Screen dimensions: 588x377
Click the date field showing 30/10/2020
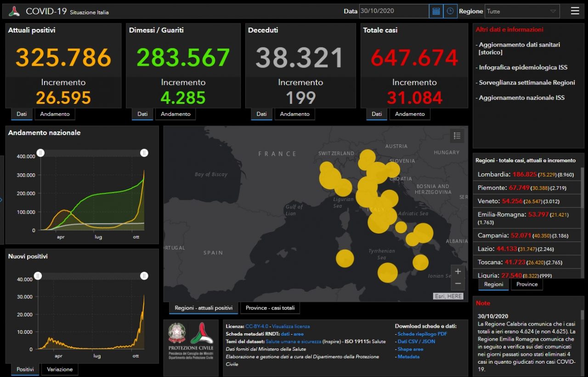pos(394,11)
